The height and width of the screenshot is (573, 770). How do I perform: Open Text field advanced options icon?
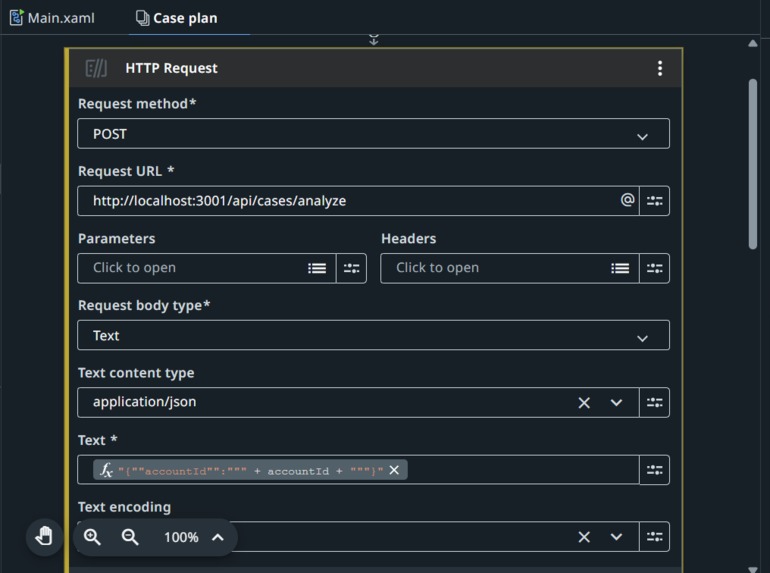pyautogui.click(x=654, y=469)
